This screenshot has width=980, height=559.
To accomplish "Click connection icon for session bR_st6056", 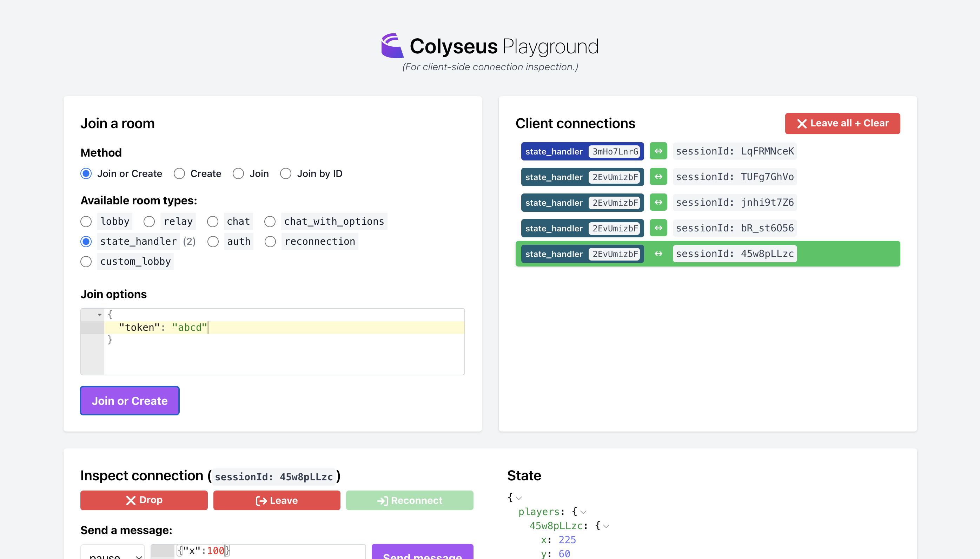I will (658, 228).
